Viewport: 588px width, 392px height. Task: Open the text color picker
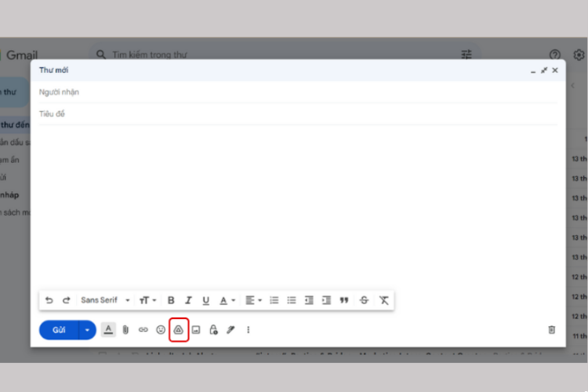pos(227,300)
